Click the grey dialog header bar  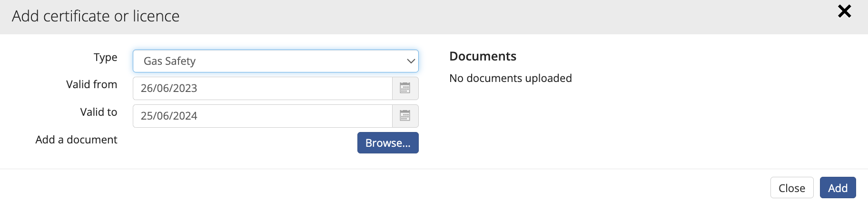click(434, 17)
